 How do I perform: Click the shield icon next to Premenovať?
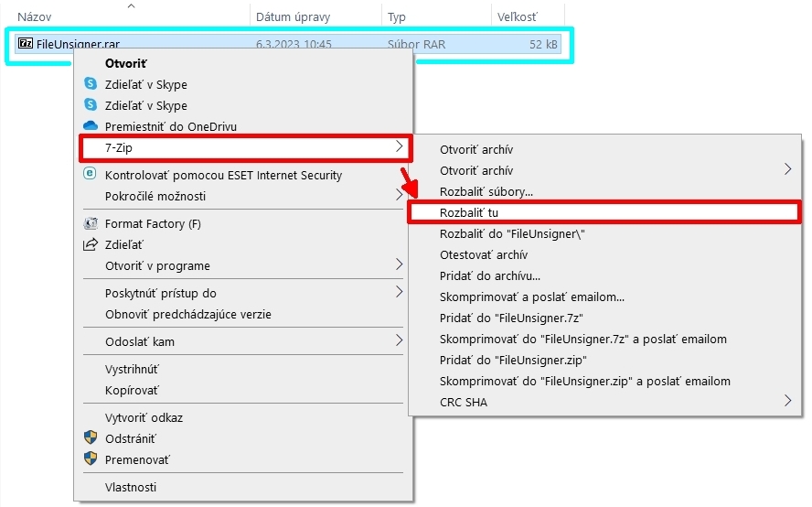point(91,459)
